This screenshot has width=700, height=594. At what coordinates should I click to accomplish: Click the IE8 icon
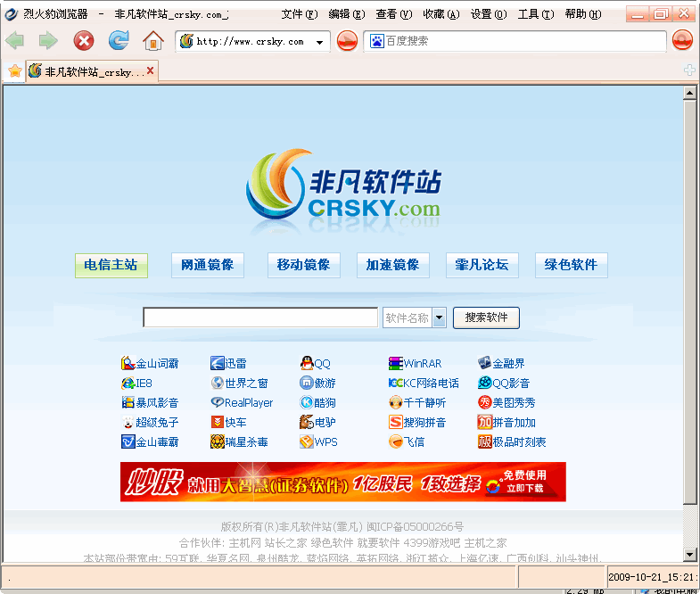[x=128, y=383]
